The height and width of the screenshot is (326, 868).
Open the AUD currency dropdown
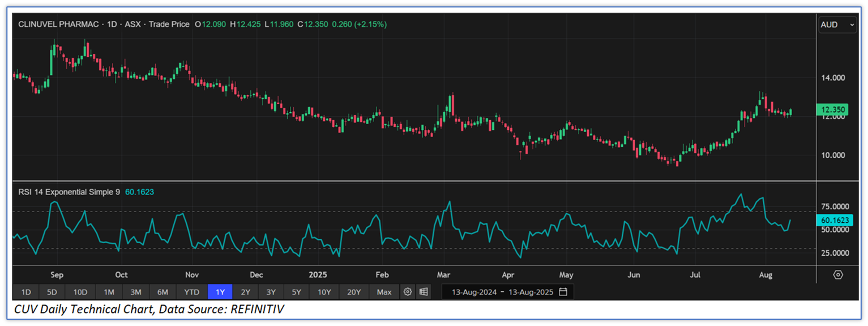pyautogui.click(x=837, y=25)
